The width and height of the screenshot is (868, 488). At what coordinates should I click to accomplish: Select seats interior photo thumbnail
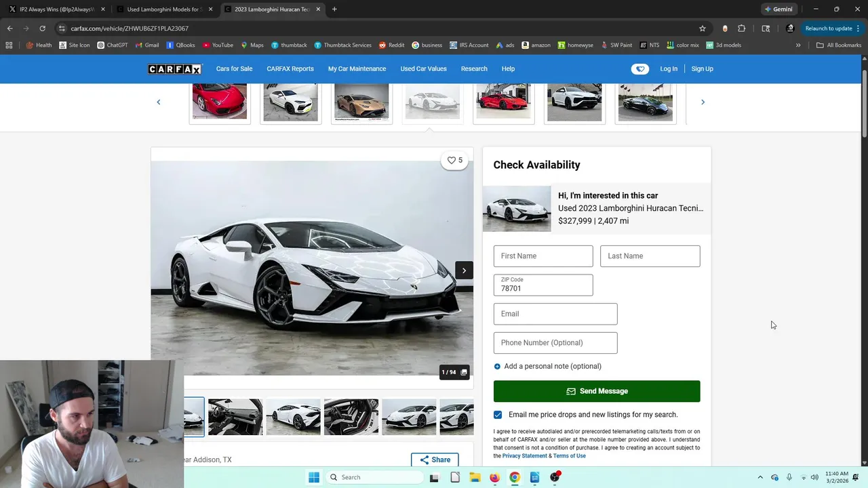tap(351, 417)
